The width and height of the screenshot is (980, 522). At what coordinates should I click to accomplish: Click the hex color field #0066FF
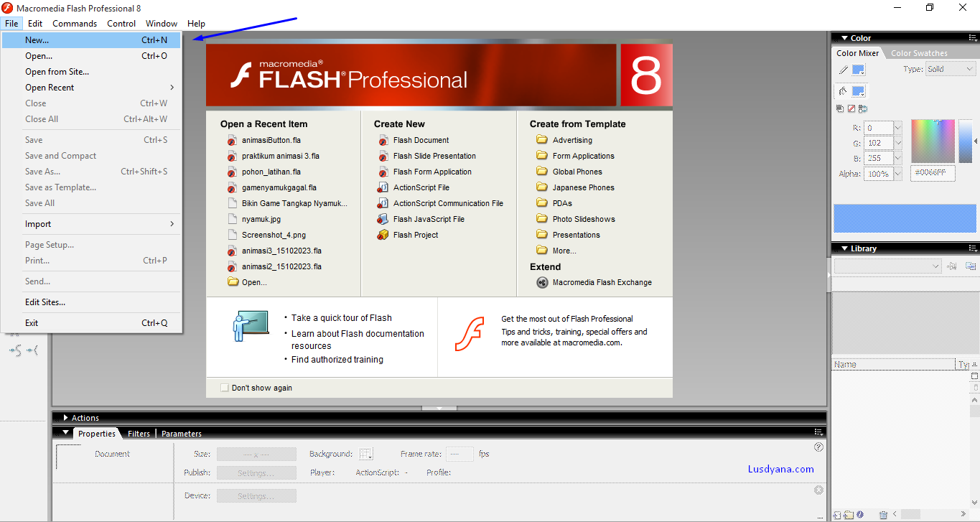click(933, 173)
